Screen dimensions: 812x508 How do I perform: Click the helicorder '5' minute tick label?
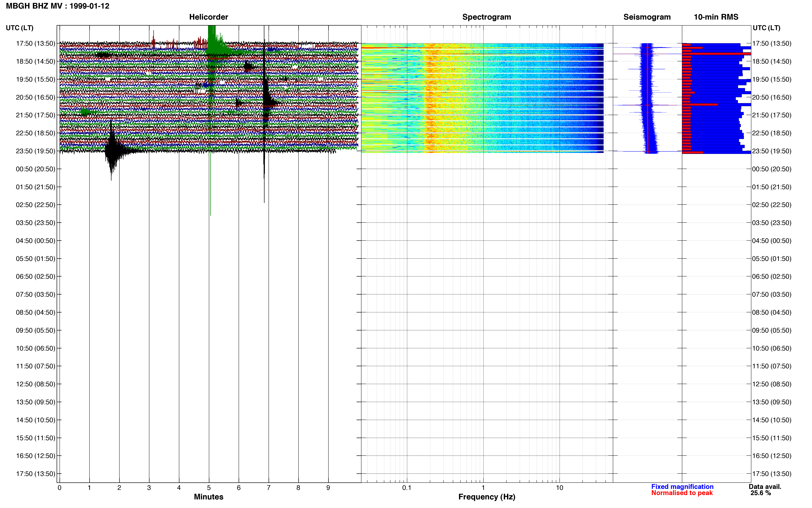coord(209,488)
